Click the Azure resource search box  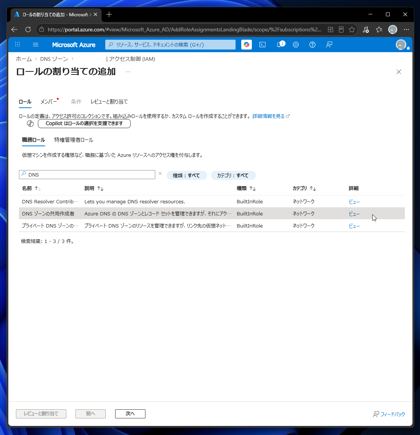[170, 45]
